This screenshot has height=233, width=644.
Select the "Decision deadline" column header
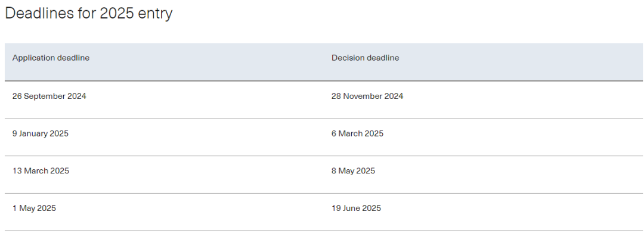pyautogui.click(x=365, y=58)
